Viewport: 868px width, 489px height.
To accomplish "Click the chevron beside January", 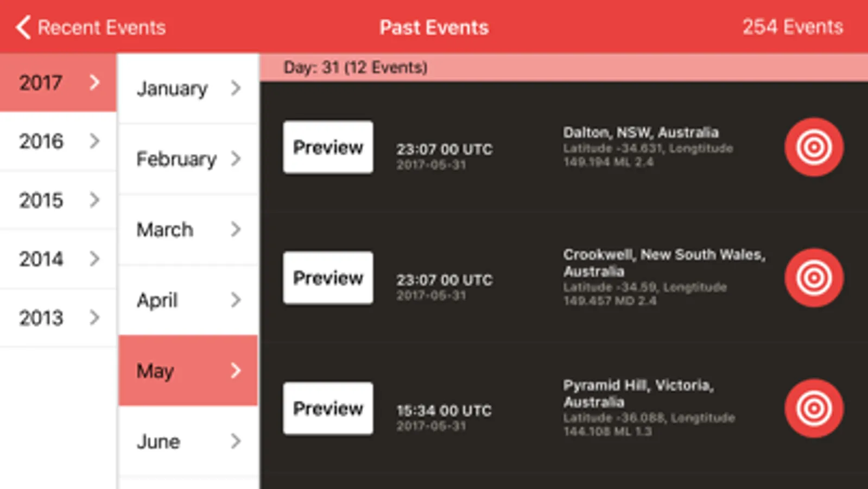I will (236, 88).
